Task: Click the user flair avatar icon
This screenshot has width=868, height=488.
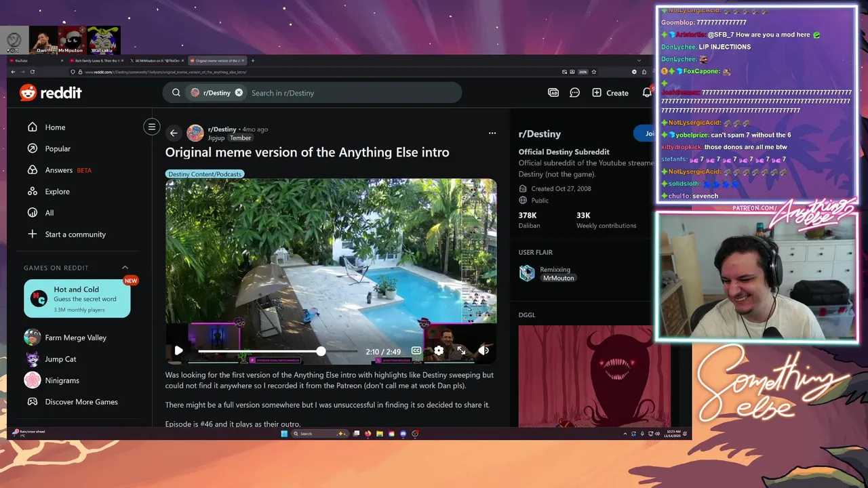Action: (x=527, y=273)
